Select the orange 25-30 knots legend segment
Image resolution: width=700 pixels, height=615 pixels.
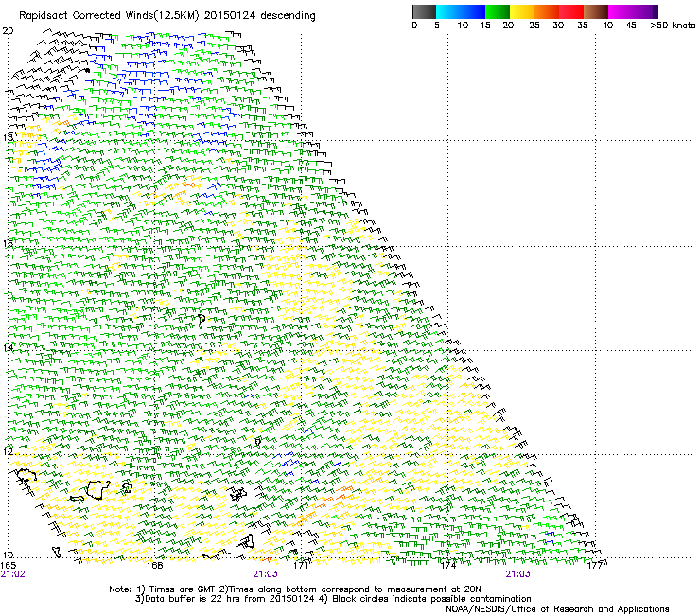(547, 11)
